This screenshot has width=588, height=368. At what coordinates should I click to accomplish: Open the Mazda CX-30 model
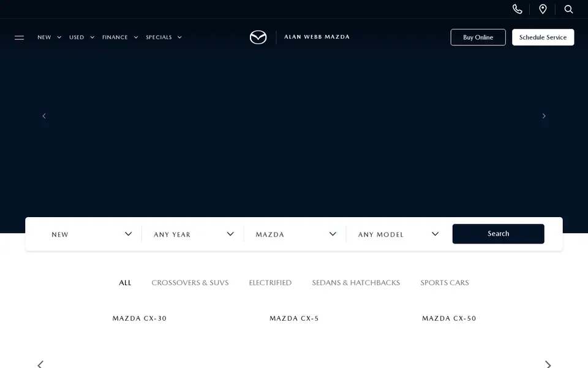coord(140,318)
